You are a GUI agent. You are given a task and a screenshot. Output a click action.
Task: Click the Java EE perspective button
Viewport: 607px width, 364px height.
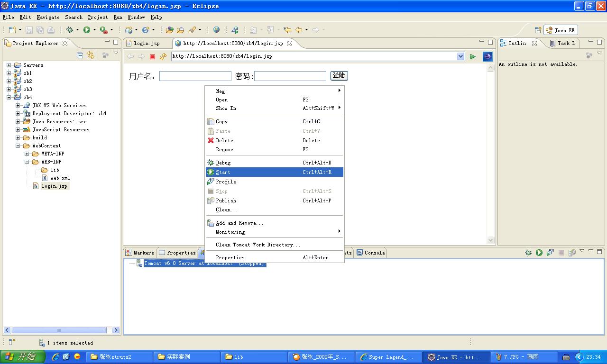point(561,30)
